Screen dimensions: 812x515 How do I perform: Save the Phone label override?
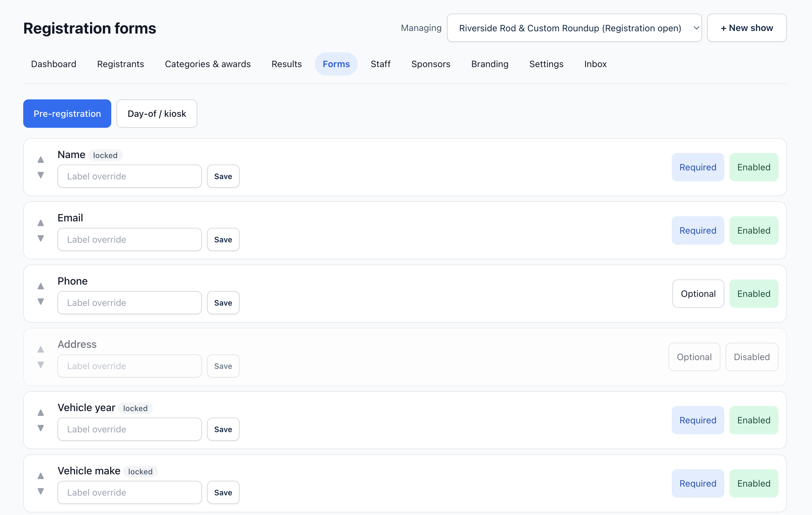[x=223, y=303]
